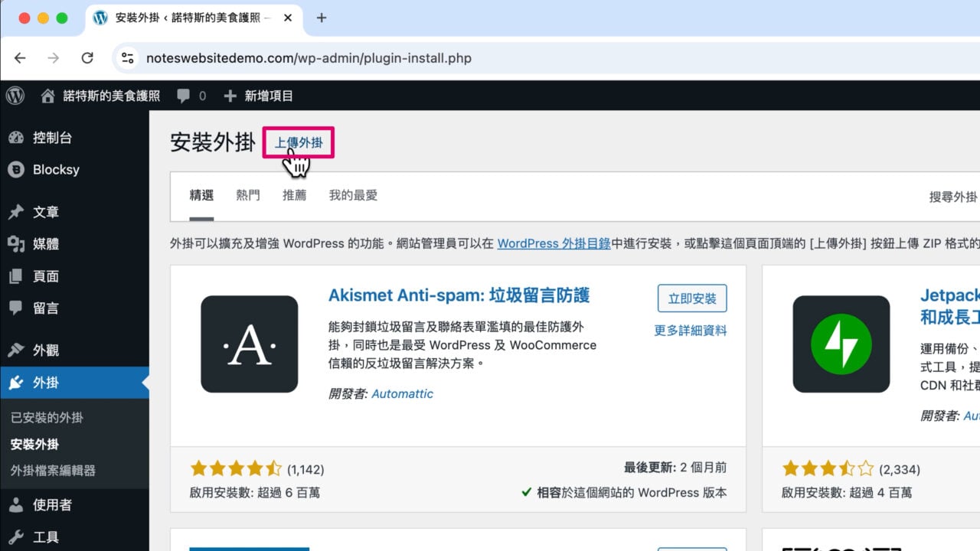This screenshot has width=980, height=551.
Task: Open 媒體 media library in sidebar
Action: [46, 244]
